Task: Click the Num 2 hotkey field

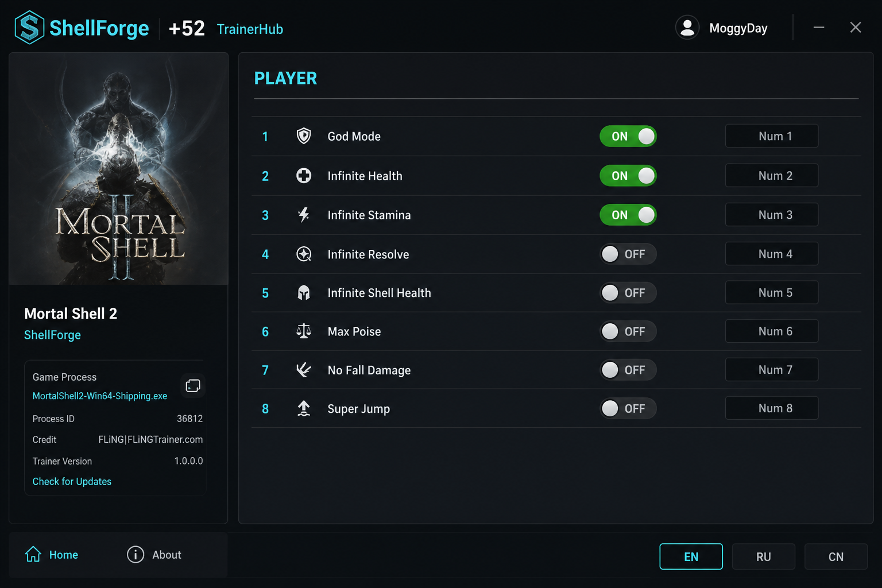Action: coord(772,176)
